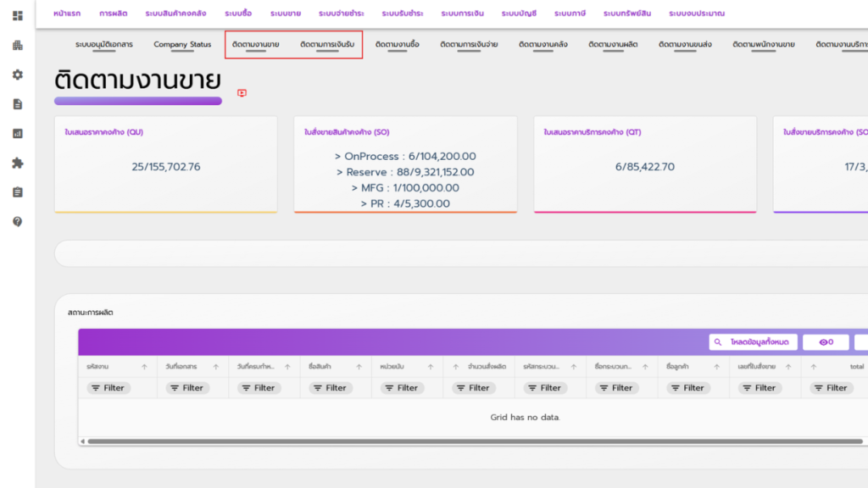The height and width of the screenshot is (488, 868).
Task: Open ระบบซื้อ menu
Action: click(238, 14)
